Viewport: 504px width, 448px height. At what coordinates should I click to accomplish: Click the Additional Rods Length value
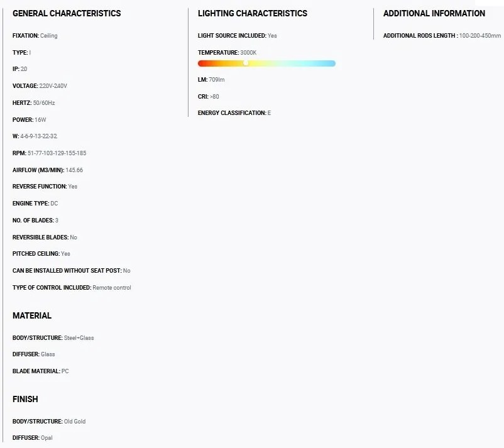click(x=480, y=36)
